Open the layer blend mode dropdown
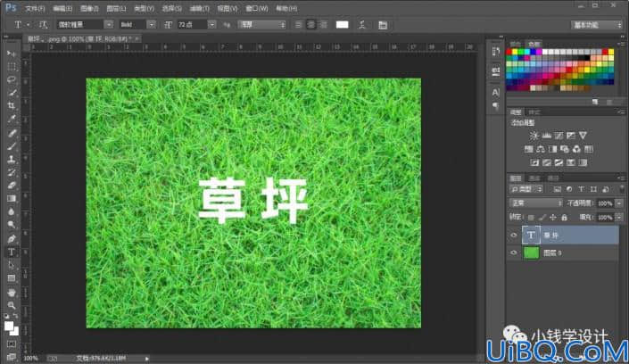Viewport: 629px width, 364px height. (x=535, y=203)
